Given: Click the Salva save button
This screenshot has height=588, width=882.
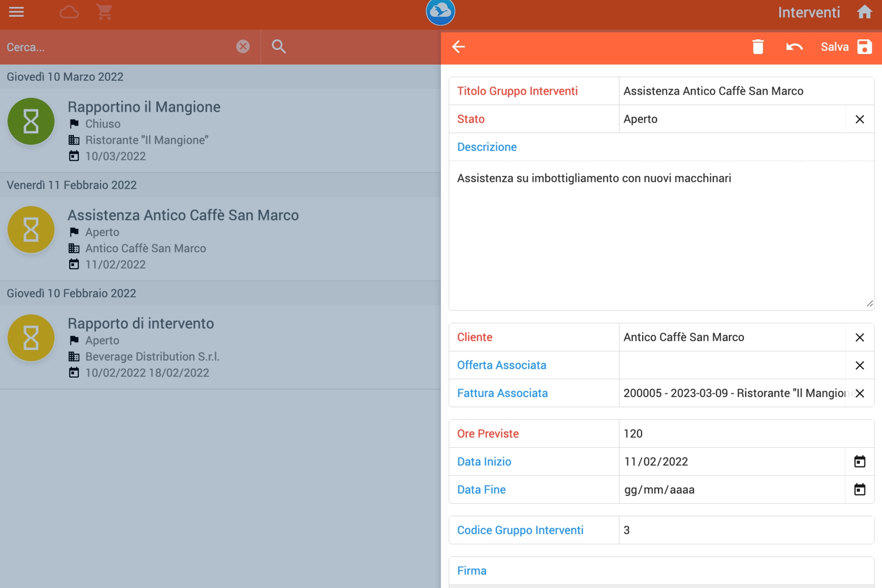Looking at the screenshot, I should 846,47.
